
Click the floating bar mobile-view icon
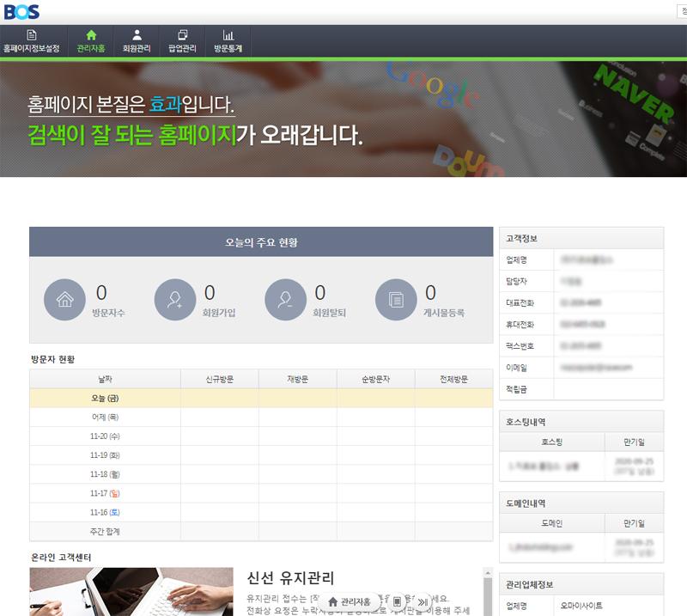tap(397, 601)
